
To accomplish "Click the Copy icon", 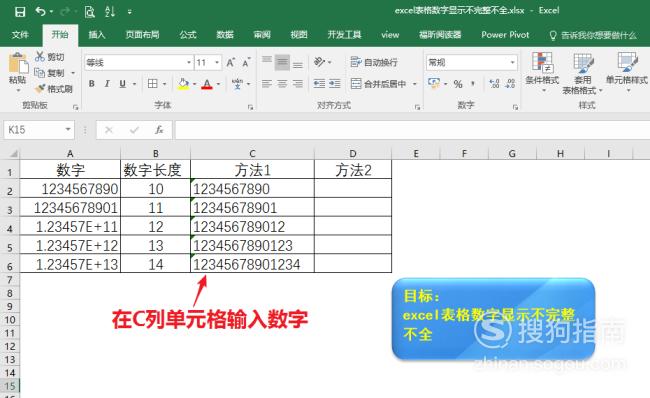I will 40,73.
